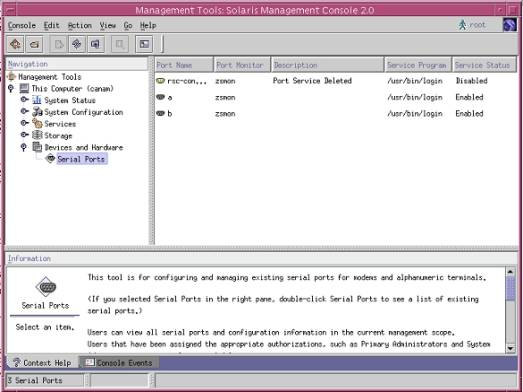The width and height of the screenshot is (523, 392).
Task: Click the rsc-con port row icon
Action: tap(161, 80)
